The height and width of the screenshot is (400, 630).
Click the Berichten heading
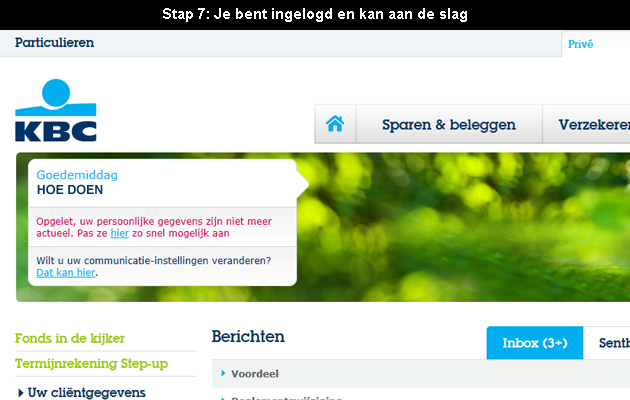[x=248, y=337]
